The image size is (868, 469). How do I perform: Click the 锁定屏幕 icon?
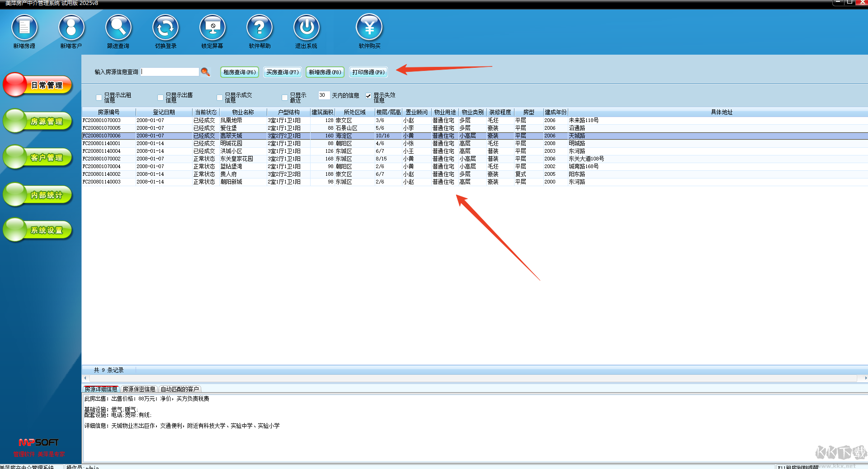(212, 28)
